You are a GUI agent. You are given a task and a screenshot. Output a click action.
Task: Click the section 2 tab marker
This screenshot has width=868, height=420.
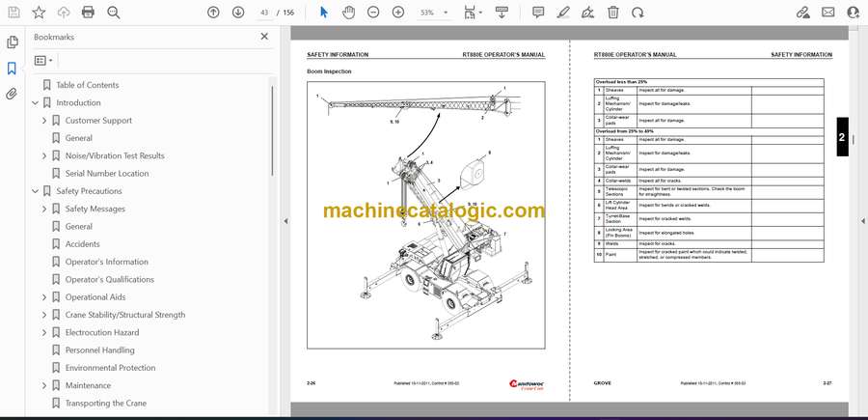pos(842,137)
